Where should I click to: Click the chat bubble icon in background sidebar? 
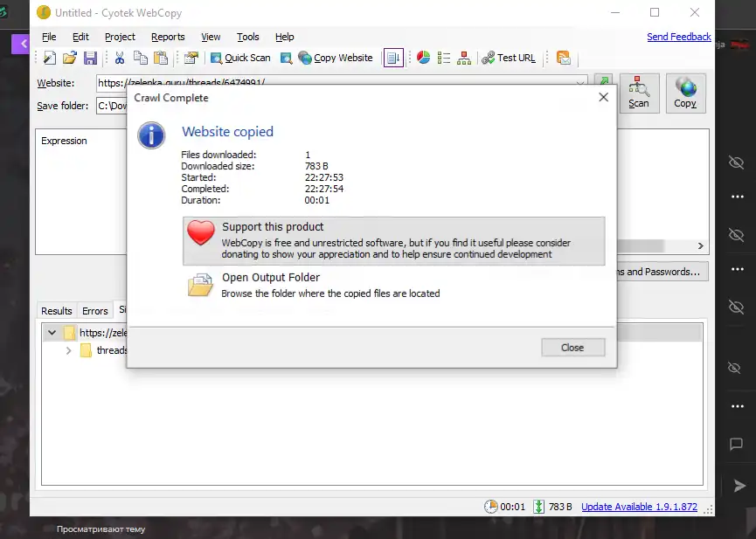click(x=736, y=444)
